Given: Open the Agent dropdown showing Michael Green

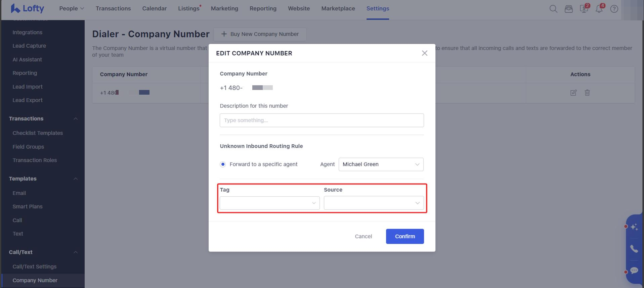Looking at the screenshot, I should pyautogui.click(x=381, y=164).
